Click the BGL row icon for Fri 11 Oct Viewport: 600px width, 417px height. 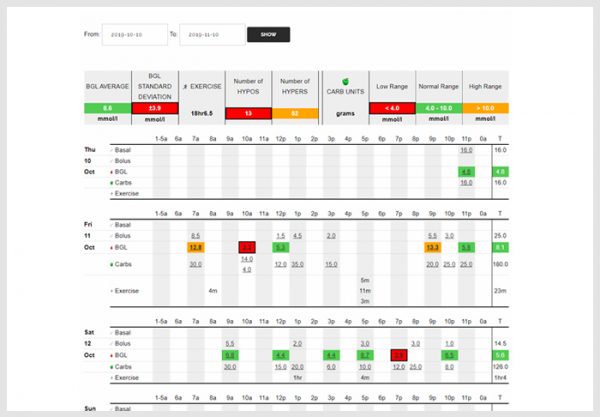pyautogui.click(x=112, y=248)
